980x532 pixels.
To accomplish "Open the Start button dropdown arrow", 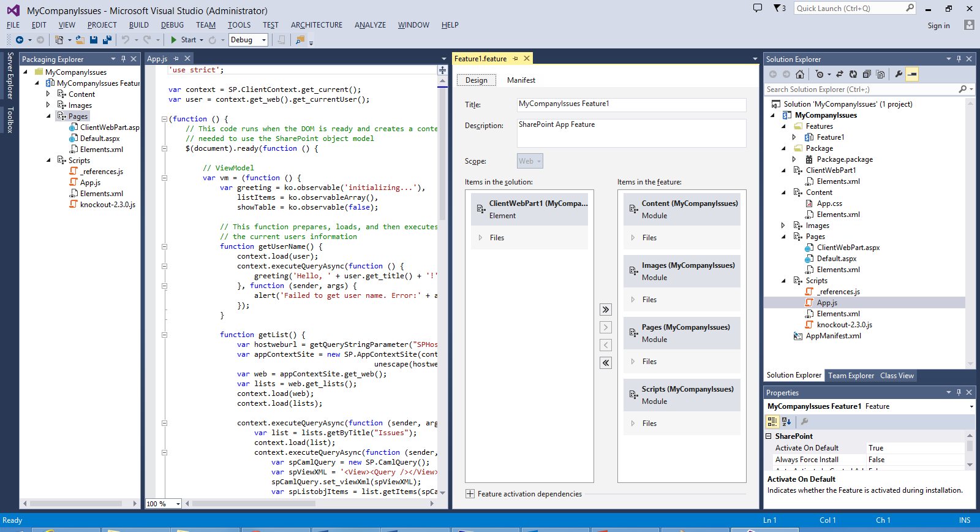I will point(202,40).
